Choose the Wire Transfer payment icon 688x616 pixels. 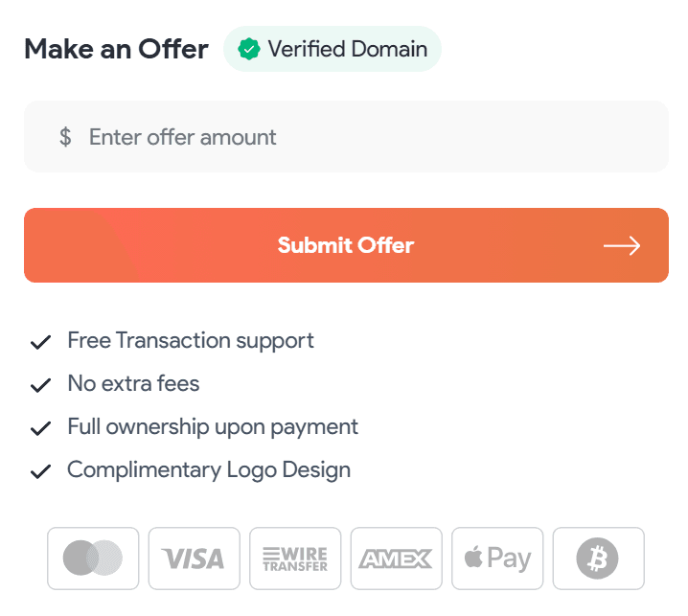click(295, 558)
